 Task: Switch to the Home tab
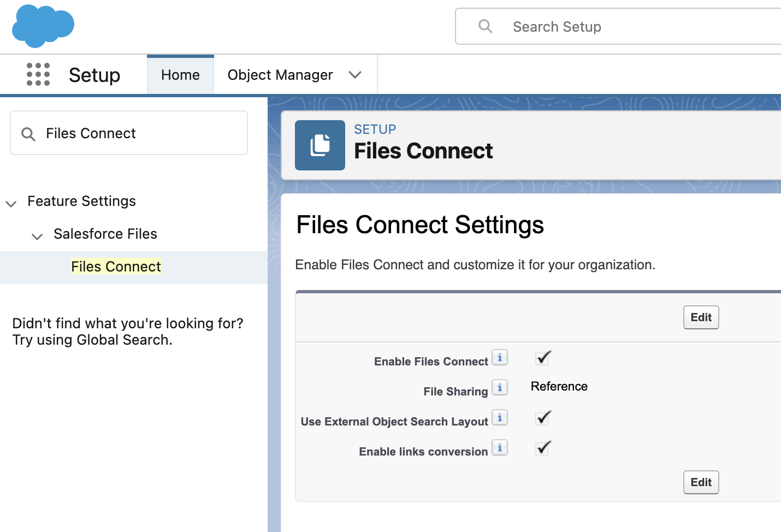point(180,74)
